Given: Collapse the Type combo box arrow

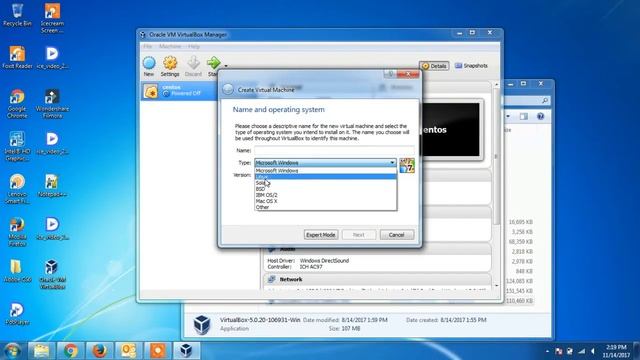Looking at the screenshot, I should [392, 162].
